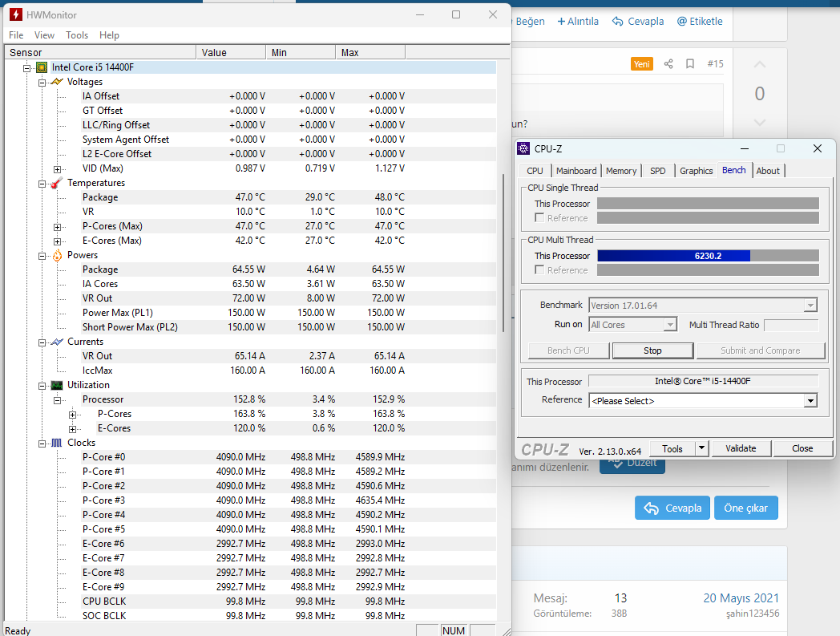The height and width of the screenshot is (636, 840).
Task: Collapse the Voltages tree branch
Action: tap(42, 83)
